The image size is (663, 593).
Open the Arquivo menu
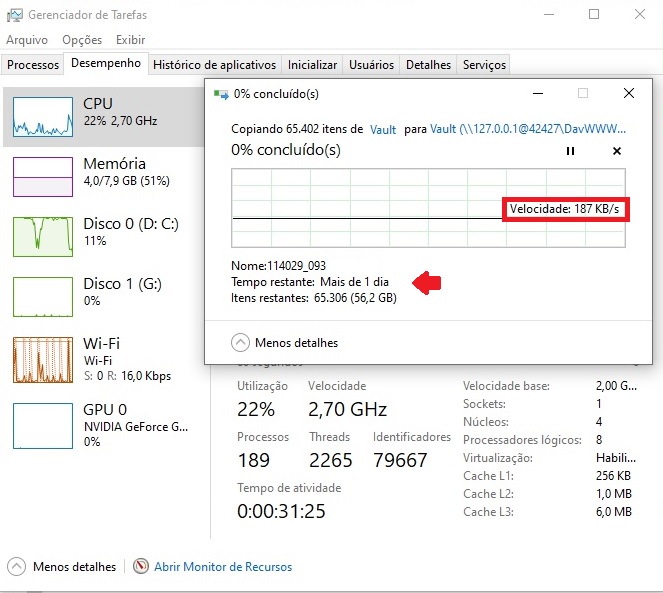(x=27, y=40)
